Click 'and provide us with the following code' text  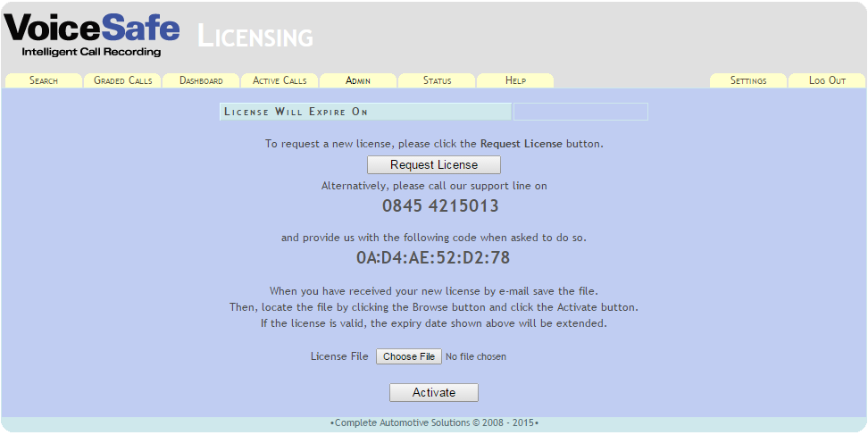(434, 238)
